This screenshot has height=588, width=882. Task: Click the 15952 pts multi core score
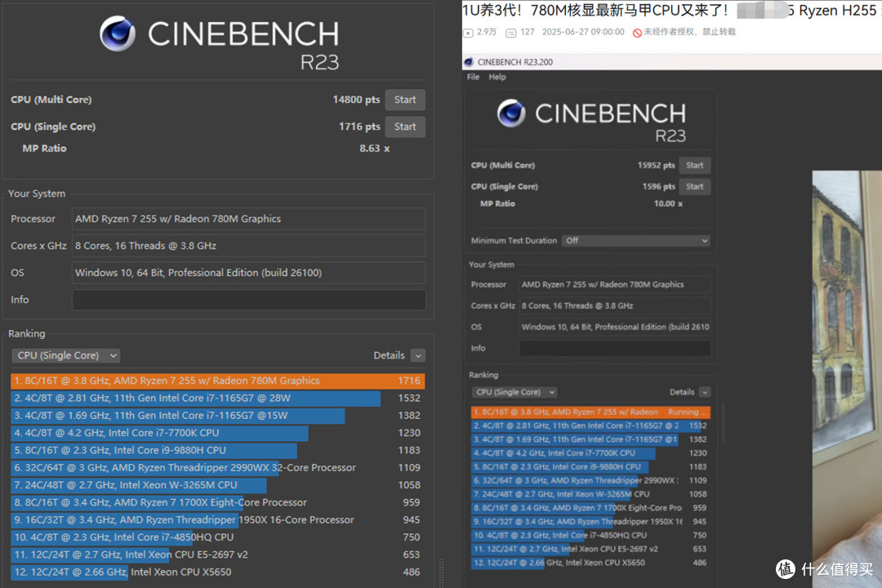pos(656,166)
